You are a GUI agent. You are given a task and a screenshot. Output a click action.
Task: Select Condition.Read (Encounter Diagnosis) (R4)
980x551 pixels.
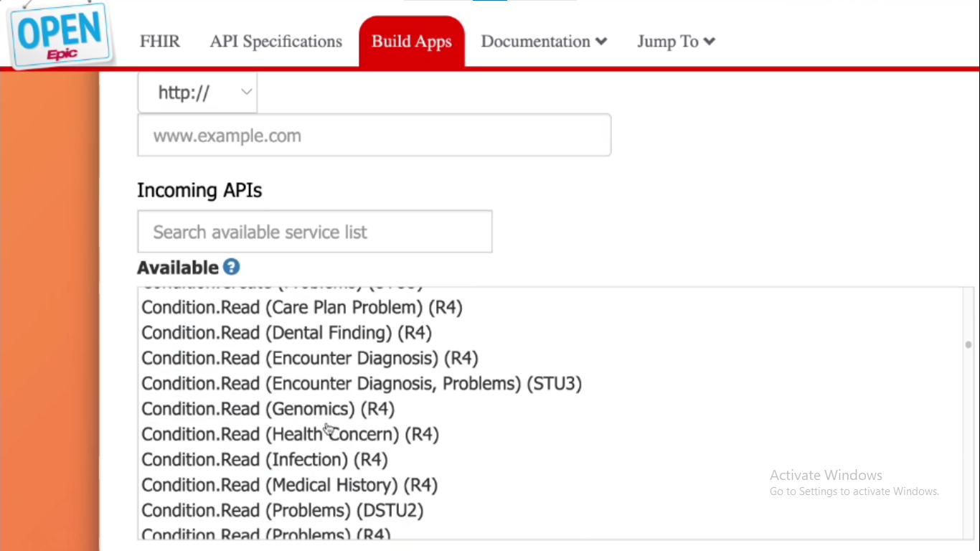coord(310,358)
